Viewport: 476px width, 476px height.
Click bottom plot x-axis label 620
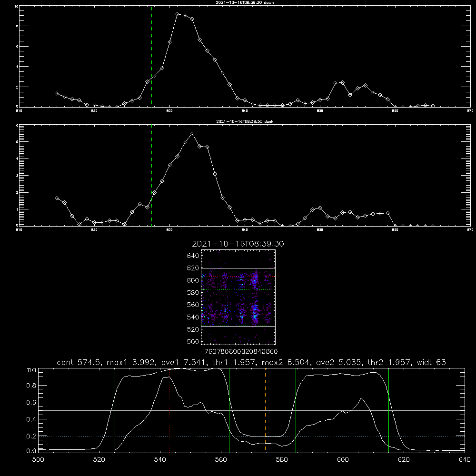pyautogui.click(x=404, y=460)
